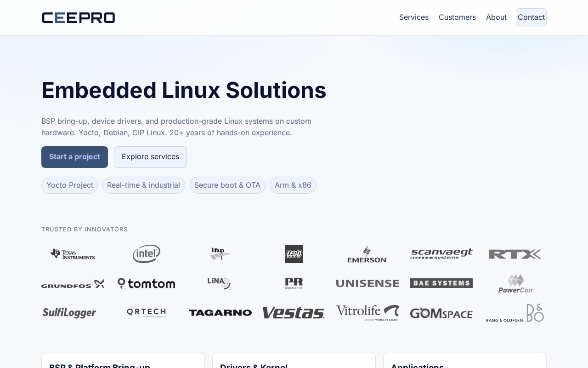Open the Services menu item
The width and height of the screenshot is (588, 368).
tap(414, 17)
